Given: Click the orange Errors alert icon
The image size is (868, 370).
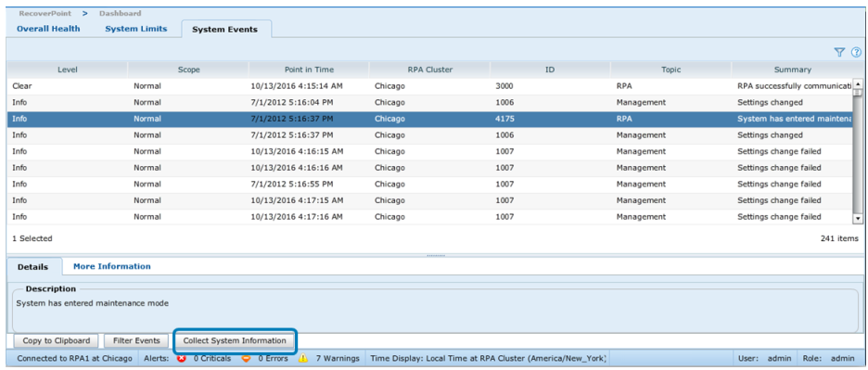Looking at the screenshot, I should tap(247, 358).
